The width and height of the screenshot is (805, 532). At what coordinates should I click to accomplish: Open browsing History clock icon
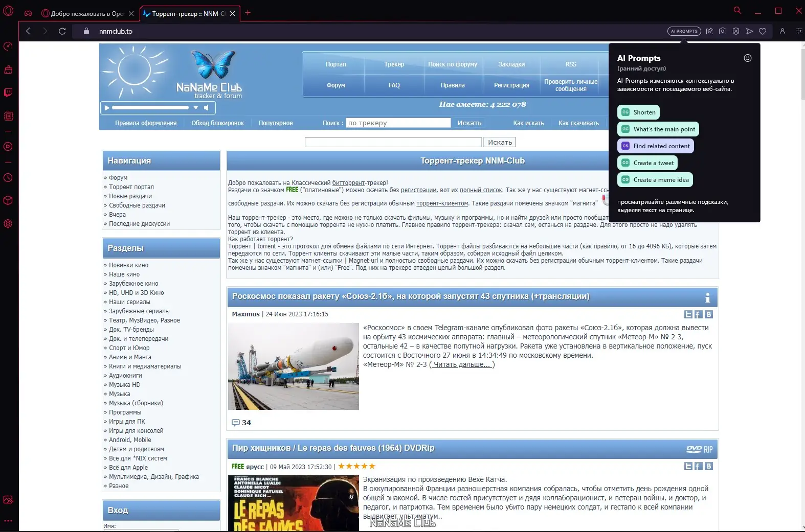(x=8, y=178)
